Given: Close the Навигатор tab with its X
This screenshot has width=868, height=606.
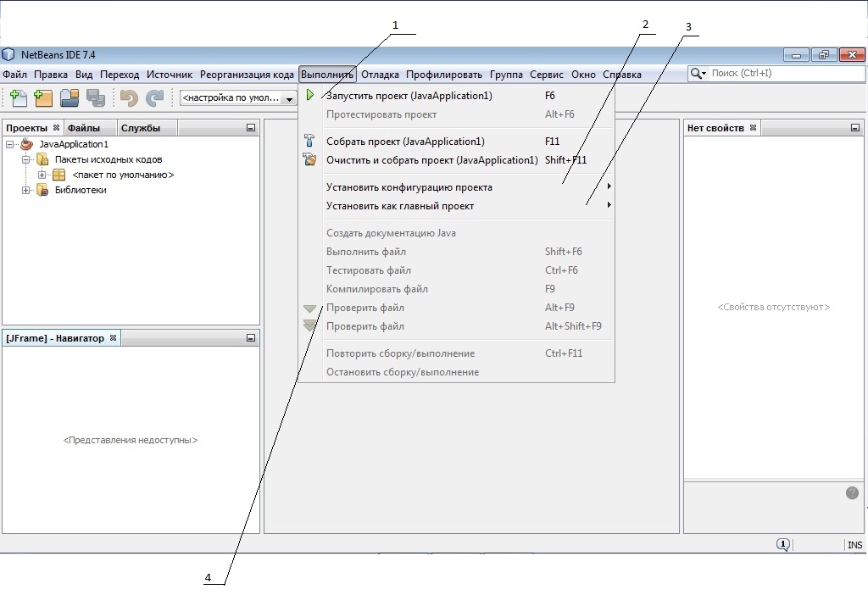Looking at the screenshot, I should (x=113, y=337).
